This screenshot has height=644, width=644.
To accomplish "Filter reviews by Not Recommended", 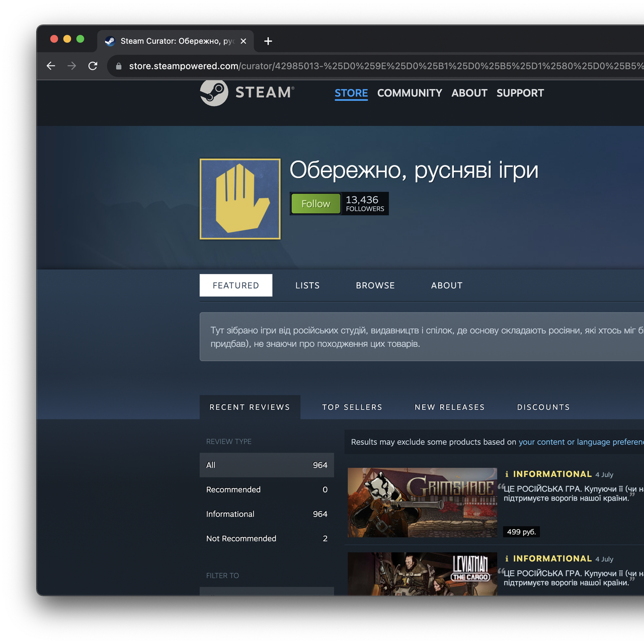I will click(x=267, y=538).
